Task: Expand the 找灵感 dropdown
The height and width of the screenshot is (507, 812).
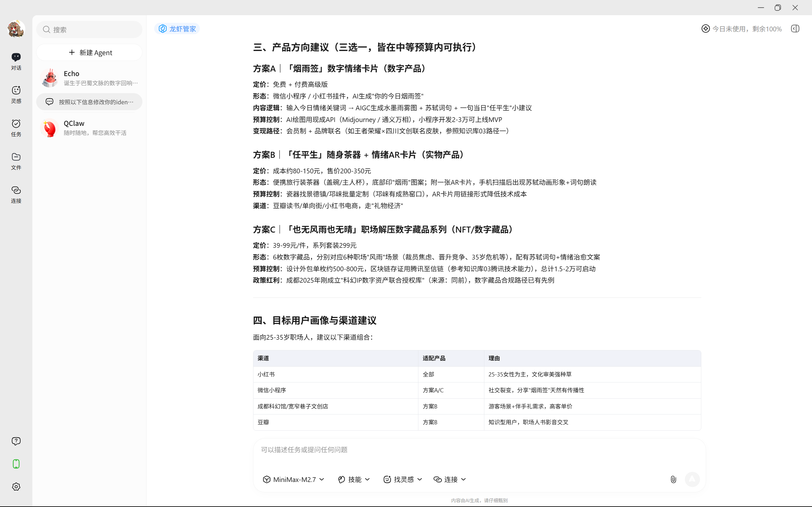Action: [x=402, y=479]
